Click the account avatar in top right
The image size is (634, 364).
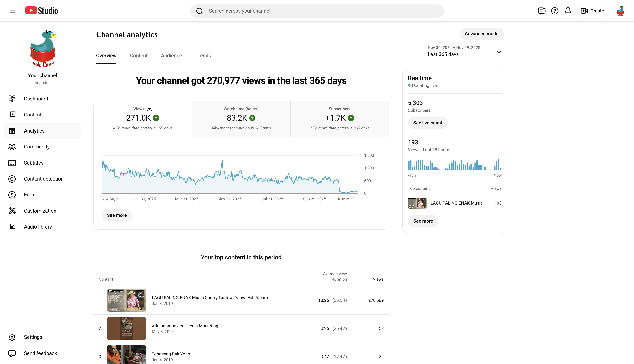[620, 11]
